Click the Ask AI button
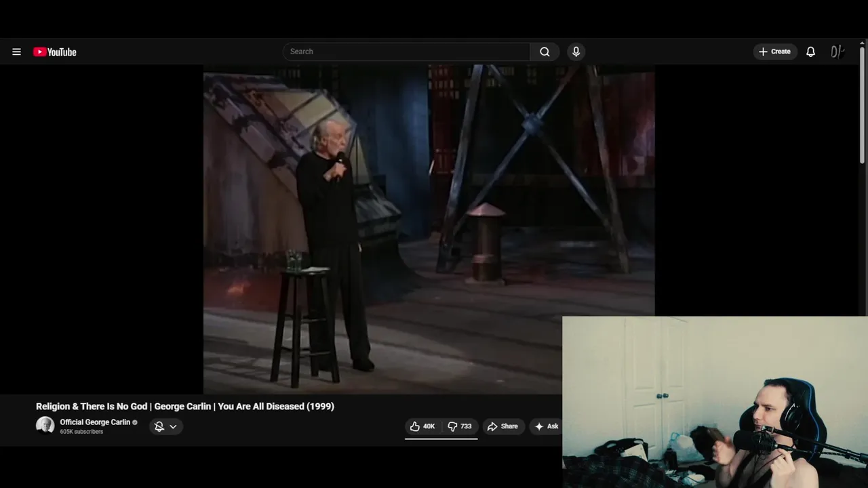Viewport: 868px width, 488px height. 546,426
